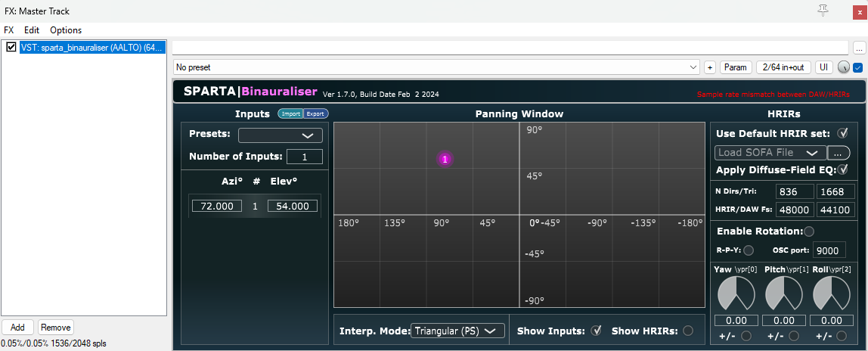Click the Export inputs button
The height and width of the screenshot is (351, 868).
pos(316,114)
